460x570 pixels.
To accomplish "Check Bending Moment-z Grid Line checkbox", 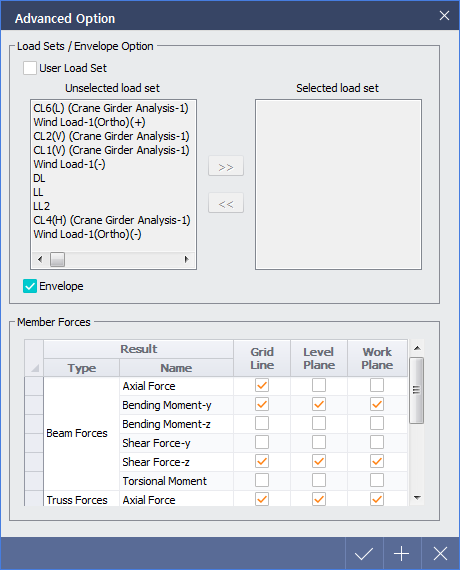I will tap(262, 423).
